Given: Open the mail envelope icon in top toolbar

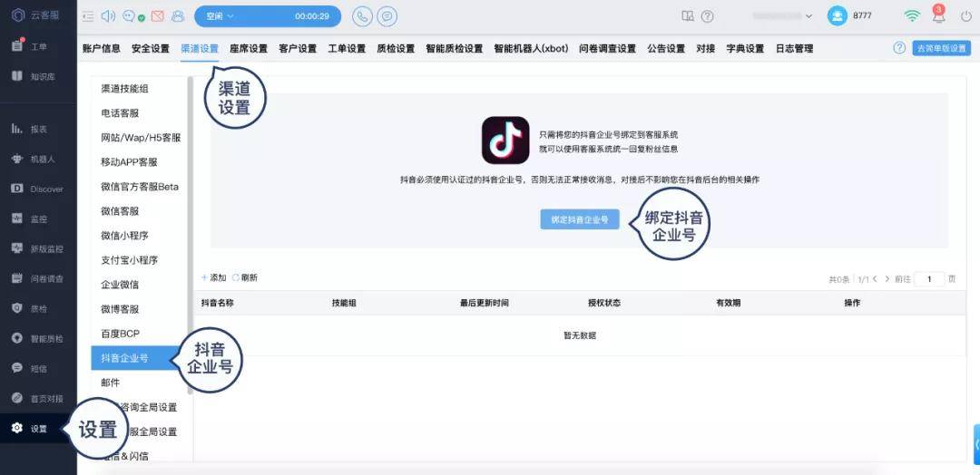Looking at the screenshot, I should [x=157, y=16].
